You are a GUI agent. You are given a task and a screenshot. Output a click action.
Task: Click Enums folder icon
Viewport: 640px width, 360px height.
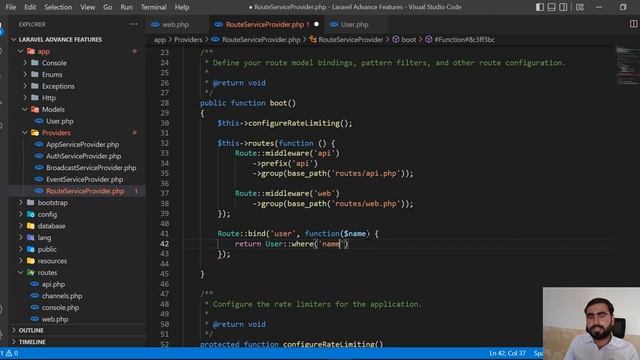(35, 74)
